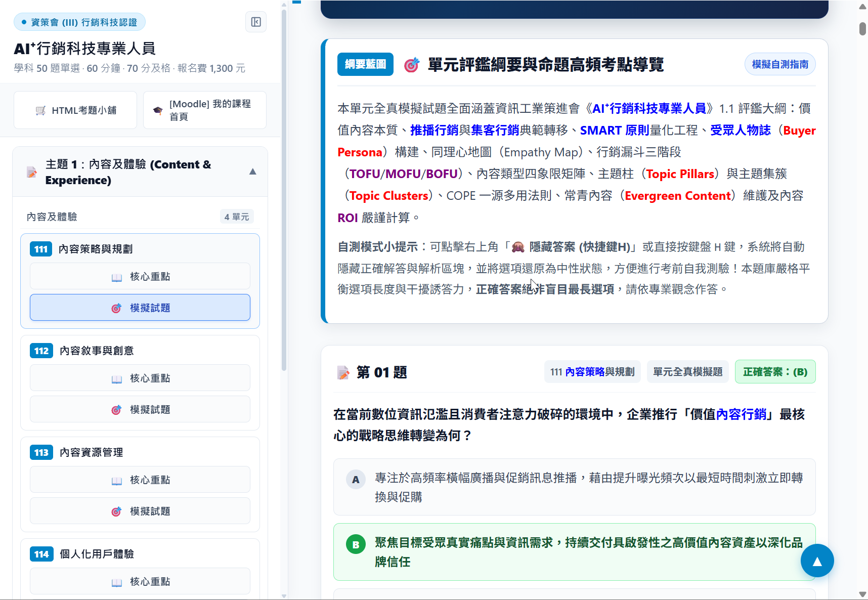Viewport: 868px width, 600px height.
Task: Click the 模擬自測指南 pill button
Action: tap(780, 64)
